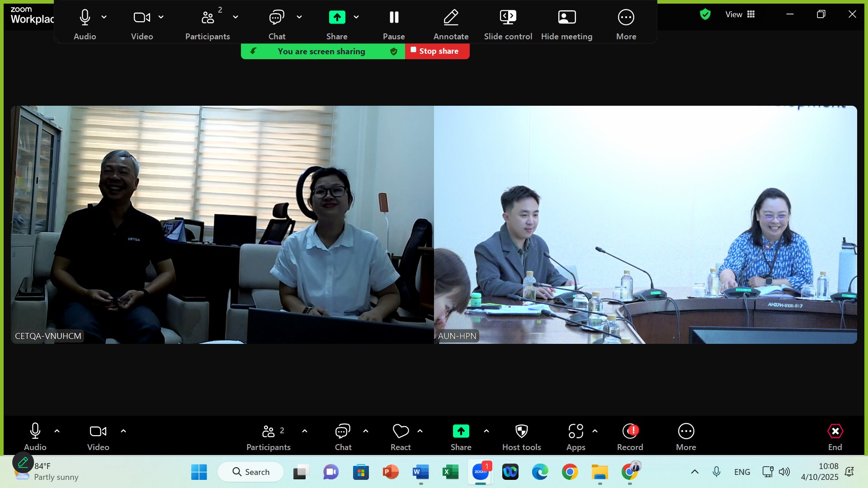Open the Windows Start menu
Image resolution: width=868 pixels, height=488 pixels.
(199, 472)
